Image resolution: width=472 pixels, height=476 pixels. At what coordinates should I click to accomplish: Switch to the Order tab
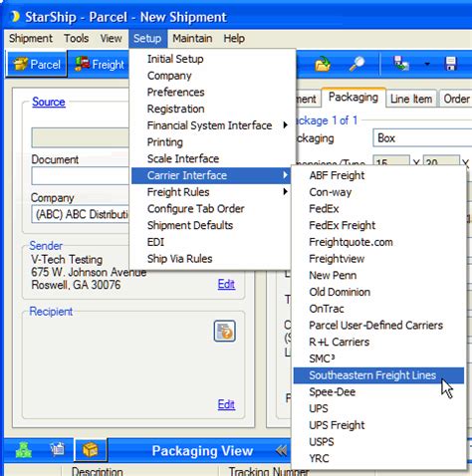(x=456, y=99)
